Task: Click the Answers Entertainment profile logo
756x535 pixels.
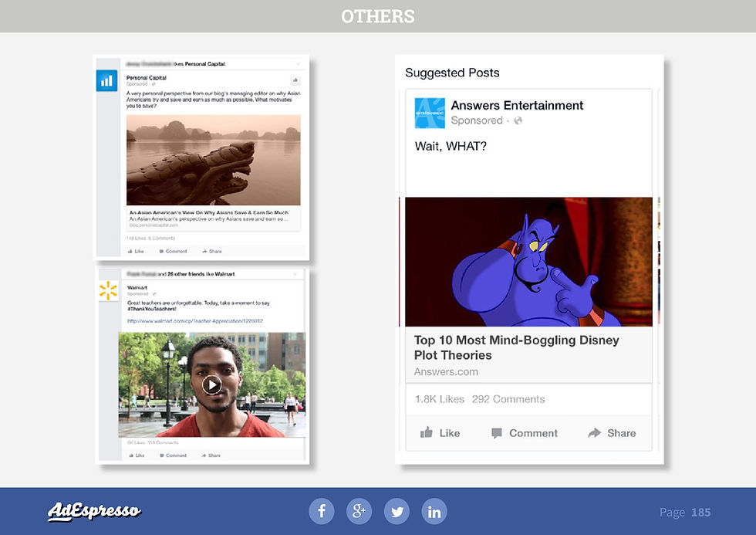Action: 430,113
